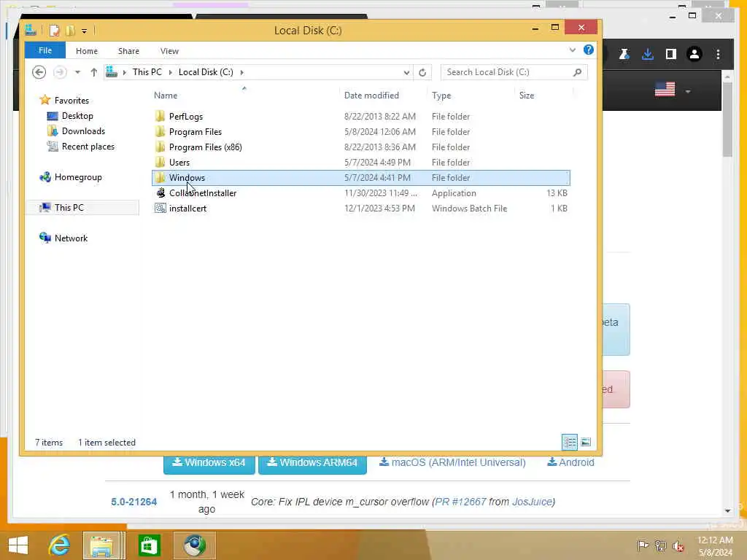This screenshot has height=560, width=747.
Task: Open the browser profile avatar icon
Action: tap(694, 54)
